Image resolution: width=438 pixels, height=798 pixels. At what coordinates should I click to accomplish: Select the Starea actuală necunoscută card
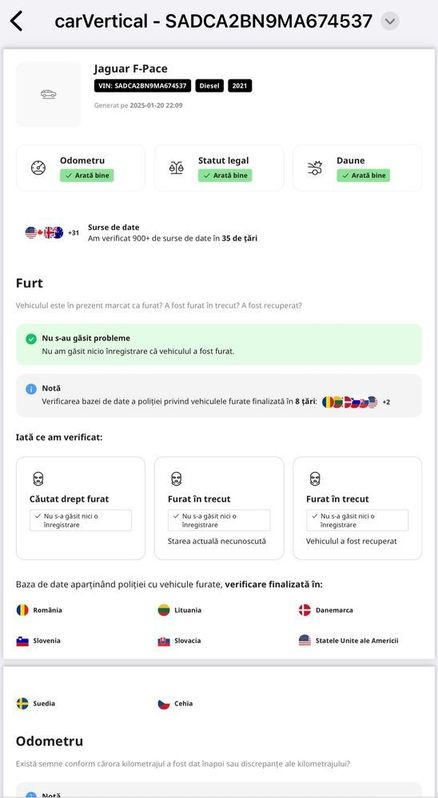[219, 508]
